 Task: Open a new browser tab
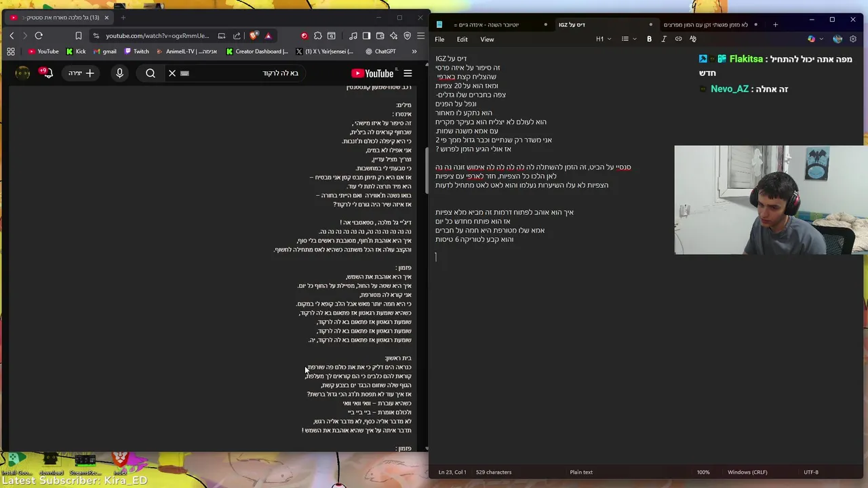click(123, 18)
